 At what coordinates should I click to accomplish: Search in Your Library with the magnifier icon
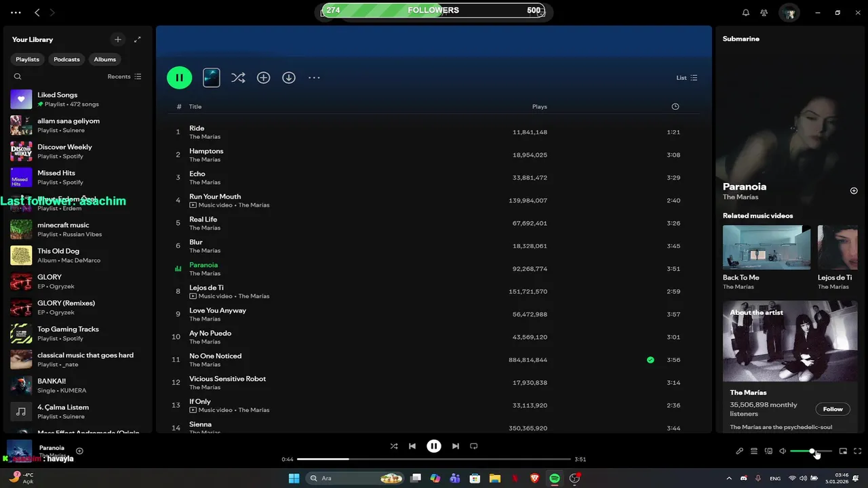(18, 77)
